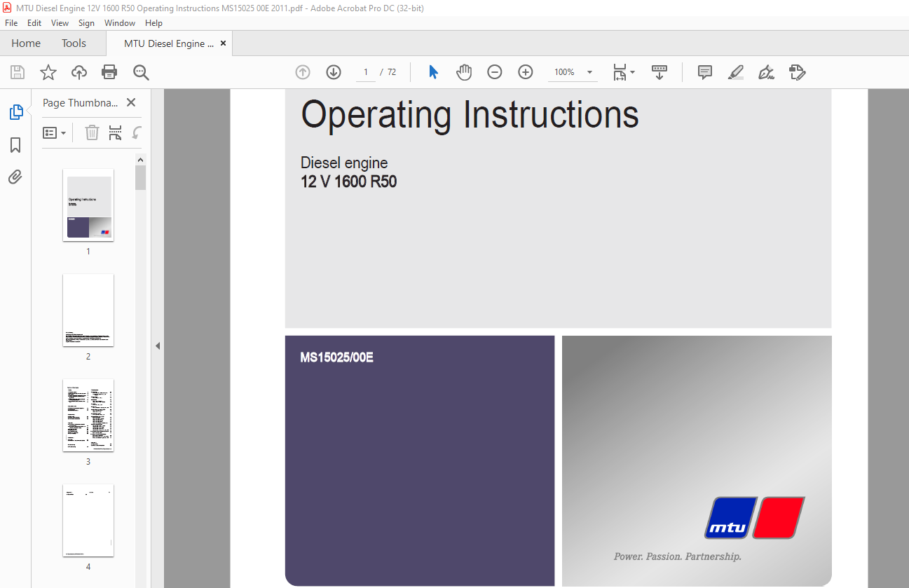Image resolution: width=909 pixels, height=588 pixels.
Task: Click the request signatures icon
Action: click(x=797, y=72)
